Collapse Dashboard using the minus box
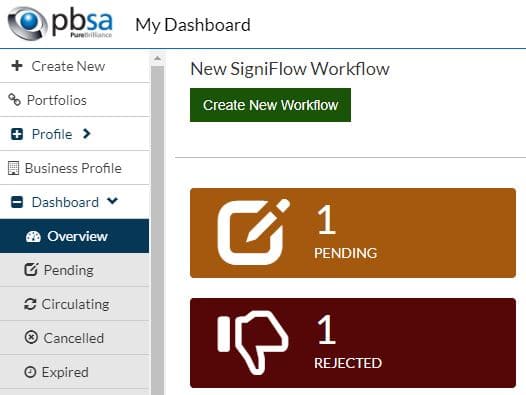Image resolution: width=526 pixels, height=395 pixels. click(x=17, y=202)
